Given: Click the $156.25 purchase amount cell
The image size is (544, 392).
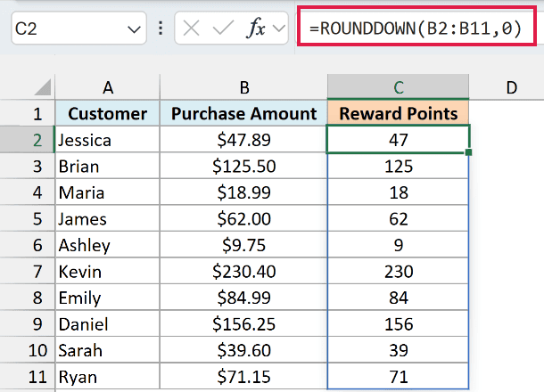Looking at the screenshot, I should 243,324.
